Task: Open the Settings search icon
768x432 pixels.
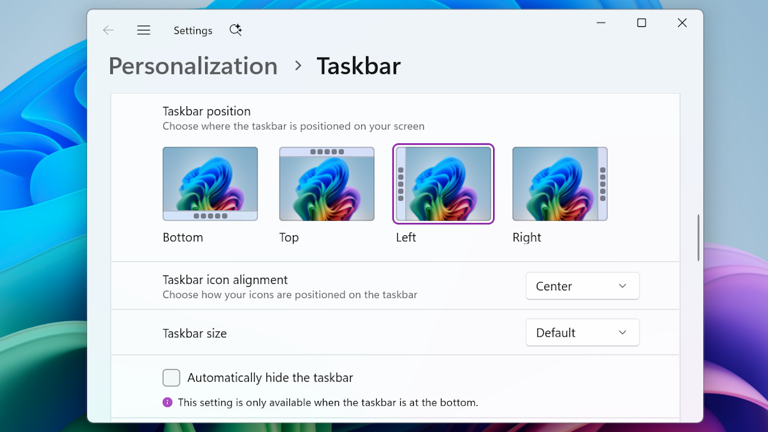Action: coord(236,30)
